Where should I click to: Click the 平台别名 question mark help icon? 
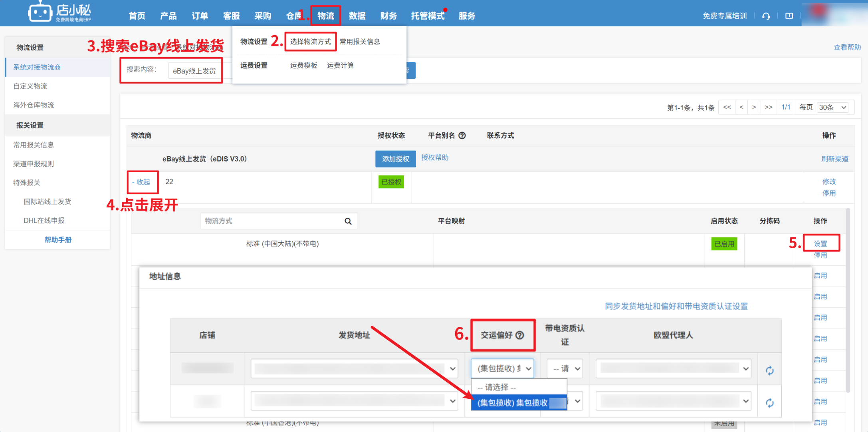pos(462,135)
